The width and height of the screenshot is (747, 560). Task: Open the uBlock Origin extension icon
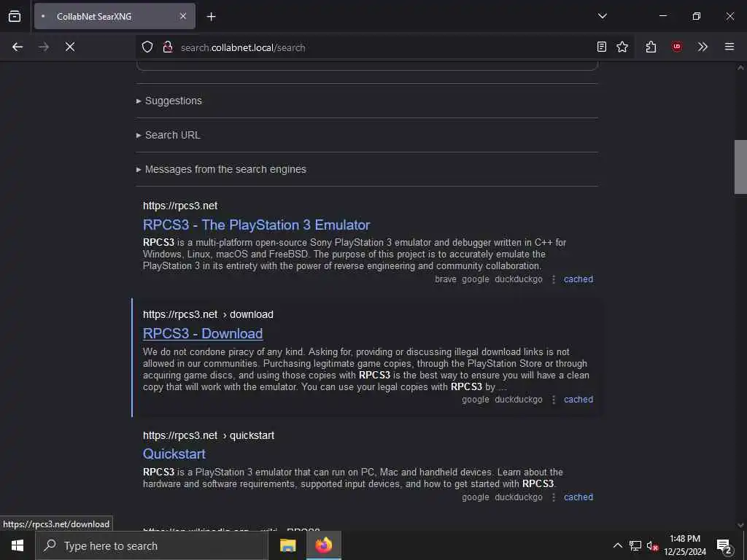coord(676,47)
